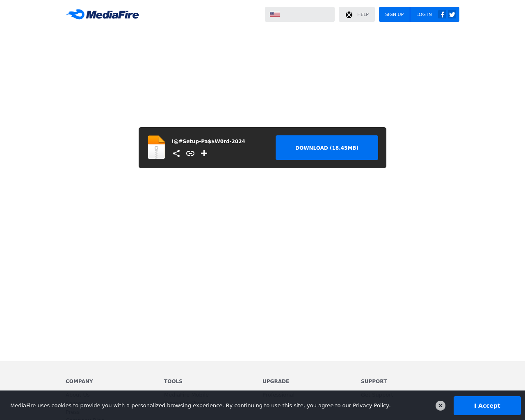Select the file name !@#Setup-Pa$$W0rd-2024
525x420 pixels.
208,142
